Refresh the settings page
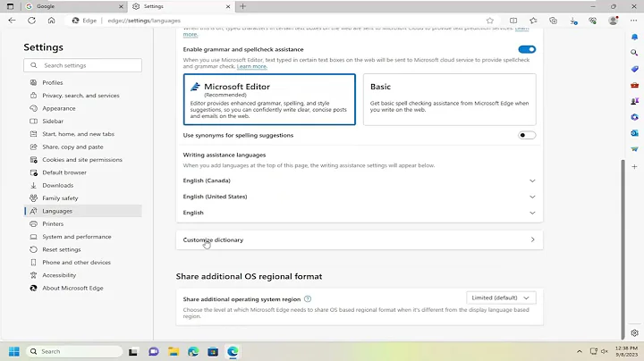The image size is (644, 361). (x=31, y=21)
